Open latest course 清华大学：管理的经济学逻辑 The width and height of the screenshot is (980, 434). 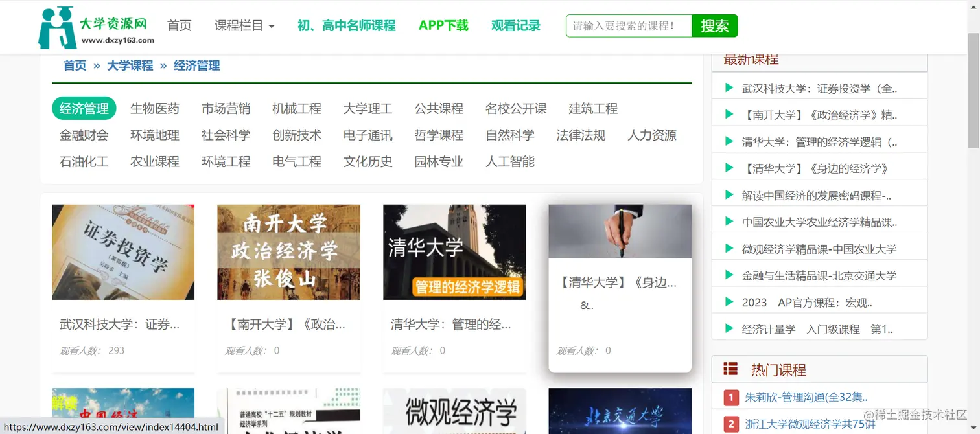[819, 142]
